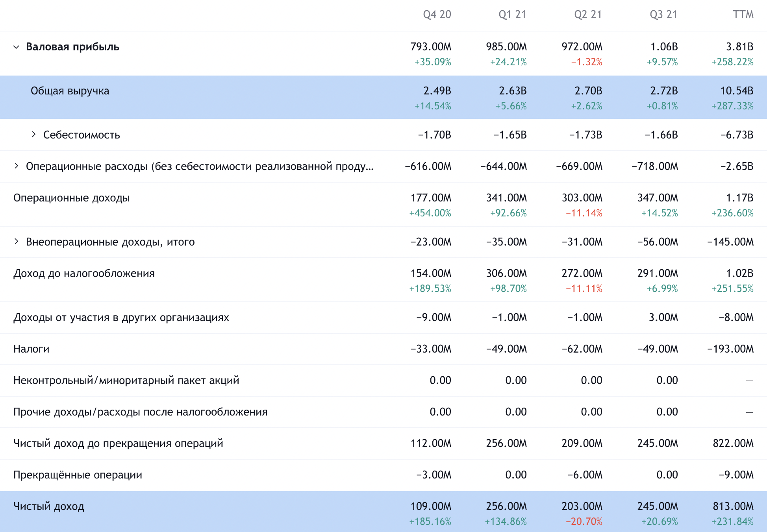Click operating expenses −718.00M
The image size is (767, 532).
pos(655,166)
